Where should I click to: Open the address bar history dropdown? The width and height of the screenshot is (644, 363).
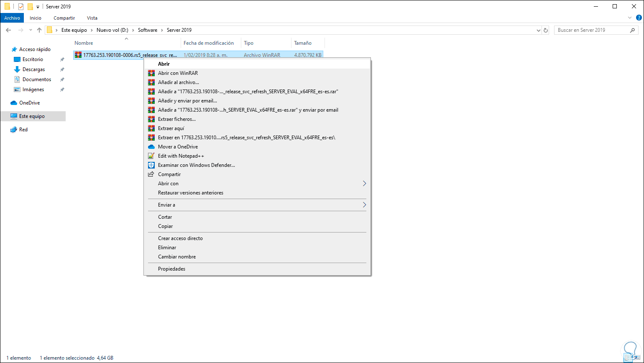pos(538,30)
